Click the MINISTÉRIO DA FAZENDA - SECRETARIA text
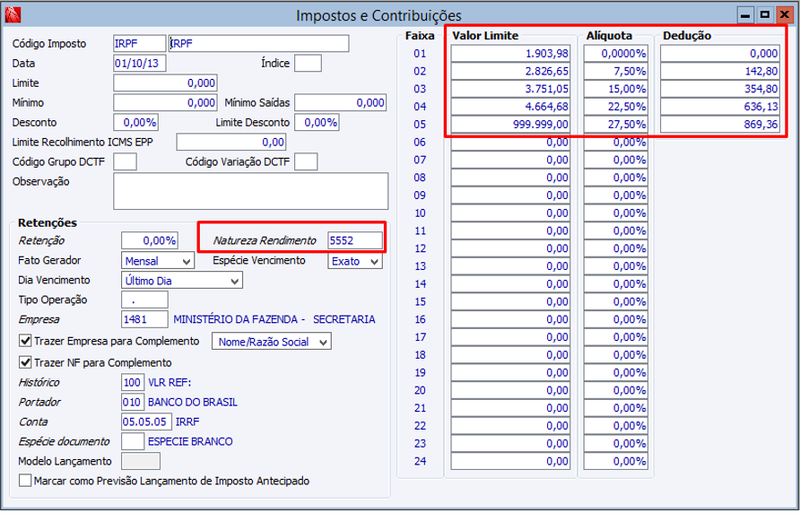The width and height of the screenshot is (800, 513). coord(274,320)
